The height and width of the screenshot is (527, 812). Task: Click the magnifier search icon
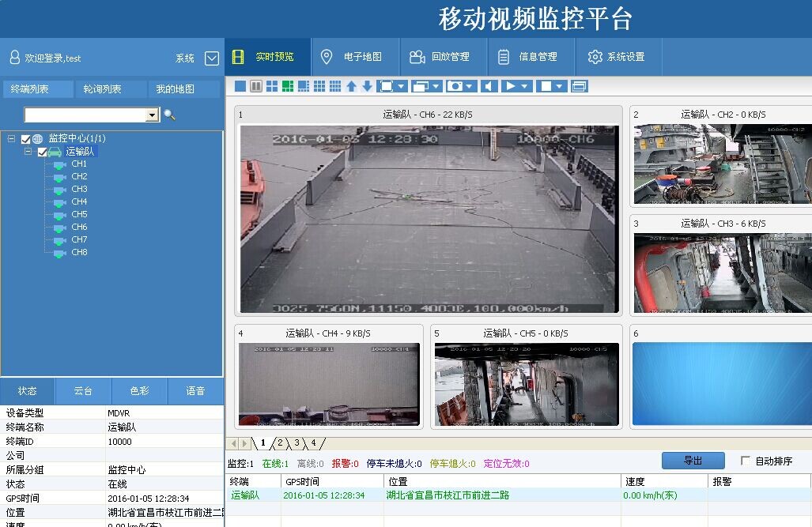(169, 115)
